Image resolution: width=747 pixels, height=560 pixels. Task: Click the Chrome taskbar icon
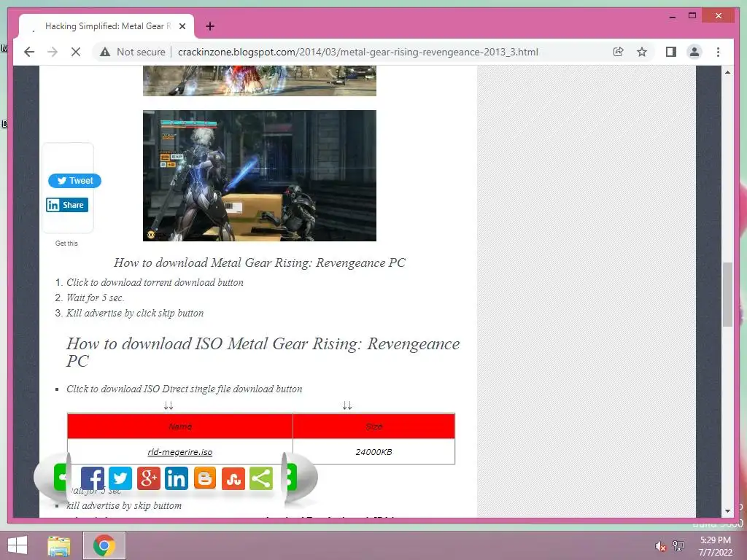(104, 545)
